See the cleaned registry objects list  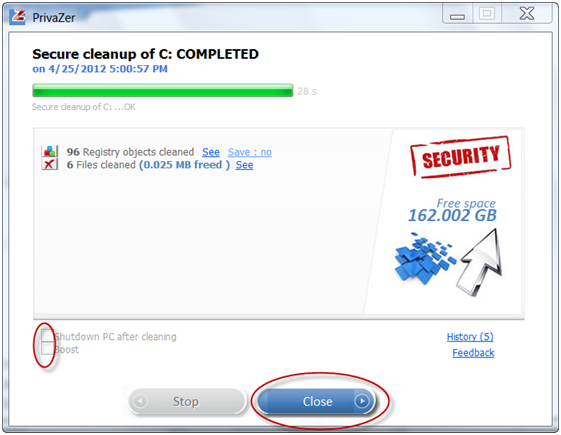[x=211, y=152]
